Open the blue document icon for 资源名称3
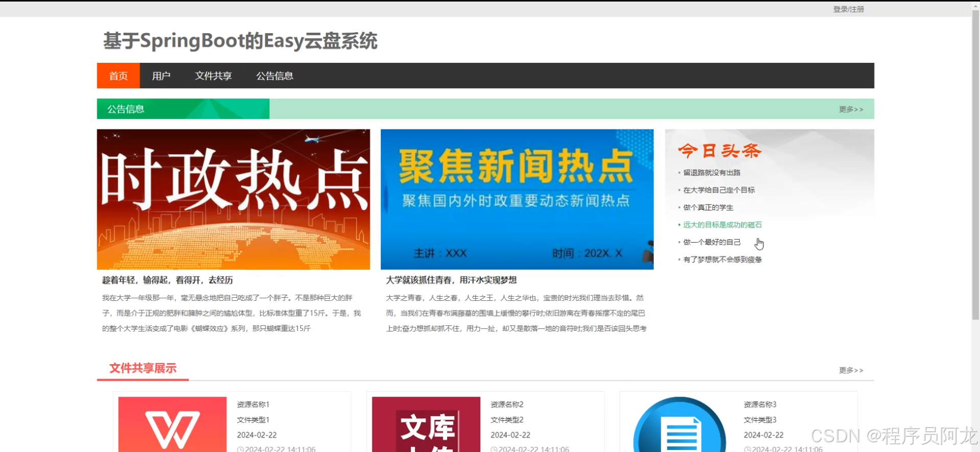The width and height of the screenshot is (980, 452). (x=680, y=424)
